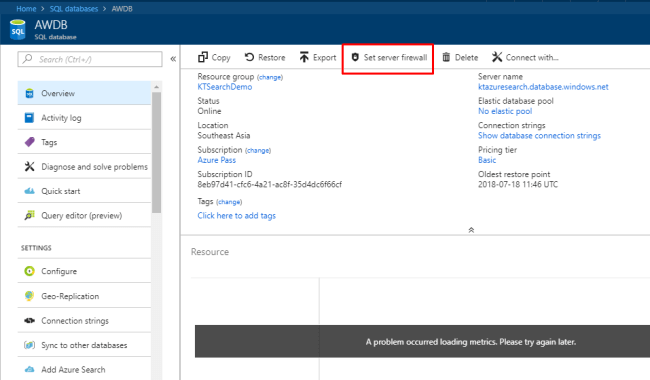Open Azure Pass subscription link
The image size is (650, 380).
[216, 160]
